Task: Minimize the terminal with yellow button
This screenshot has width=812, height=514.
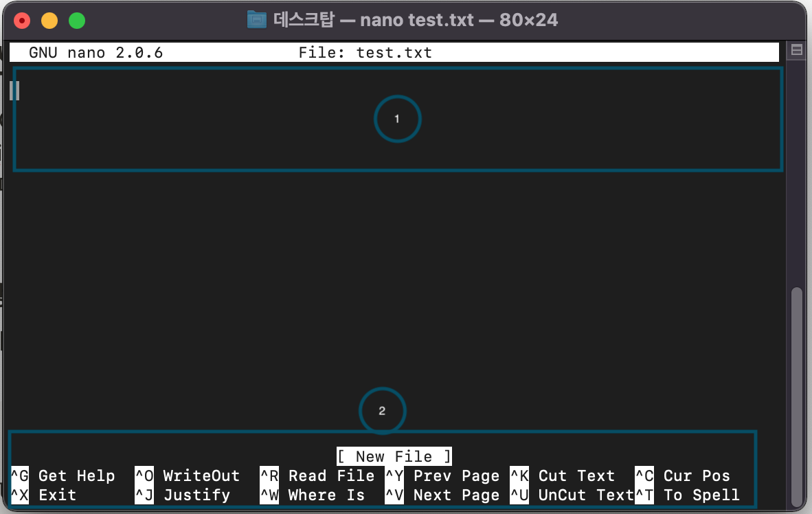Action: coord(49,21)
